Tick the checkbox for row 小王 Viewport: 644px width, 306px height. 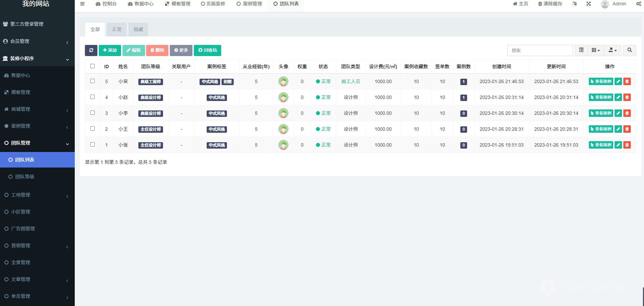(x=92, y=129)
